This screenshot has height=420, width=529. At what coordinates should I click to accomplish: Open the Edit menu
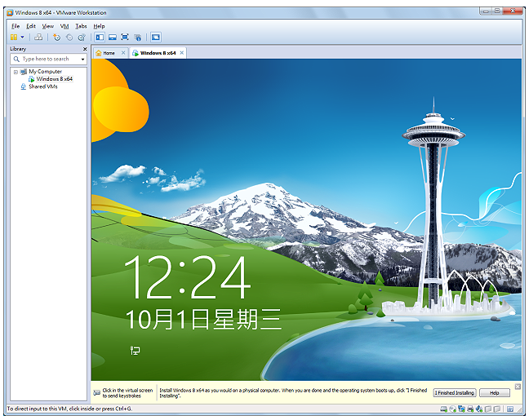pyautogui.click(x=31, y=26)
